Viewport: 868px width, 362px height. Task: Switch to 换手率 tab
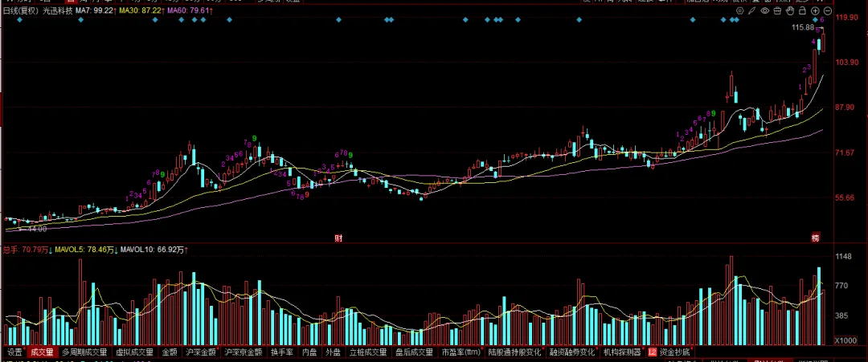281,352
